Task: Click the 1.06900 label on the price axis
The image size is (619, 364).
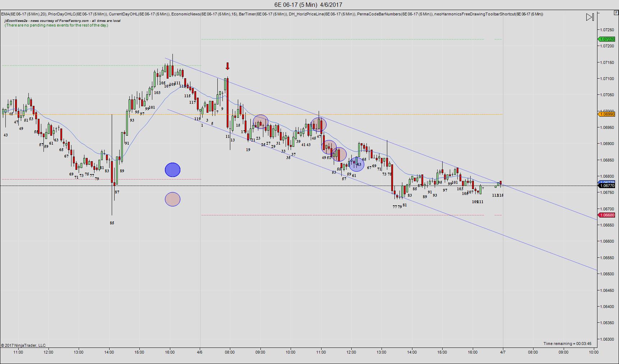Action: (607, 144)
